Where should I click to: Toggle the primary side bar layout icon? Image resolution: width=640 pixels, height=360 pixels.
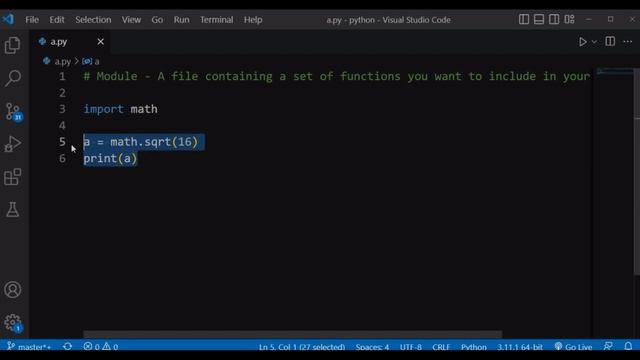coord(524,19)
